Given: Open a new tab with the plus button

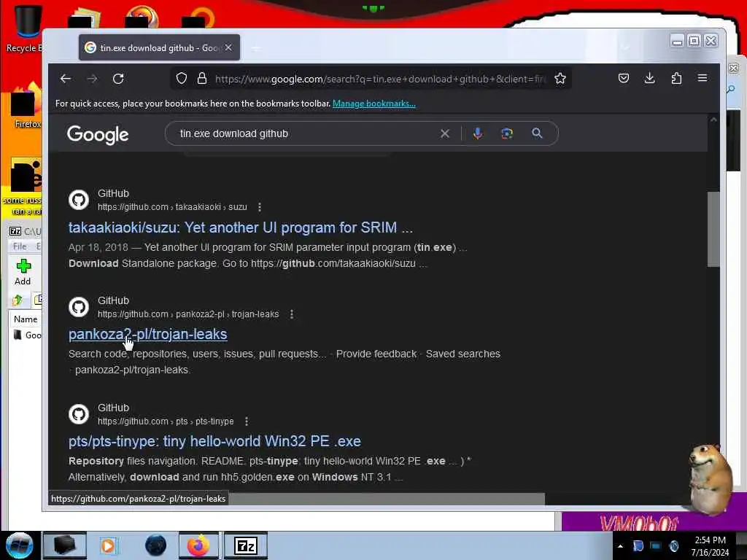Looking at the screenshot, I should coord(256,48).
